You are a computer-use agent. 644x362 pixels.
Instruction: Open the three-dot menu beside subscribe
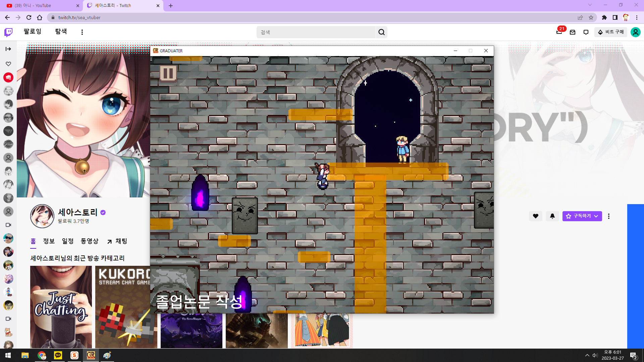coord(609,216)
